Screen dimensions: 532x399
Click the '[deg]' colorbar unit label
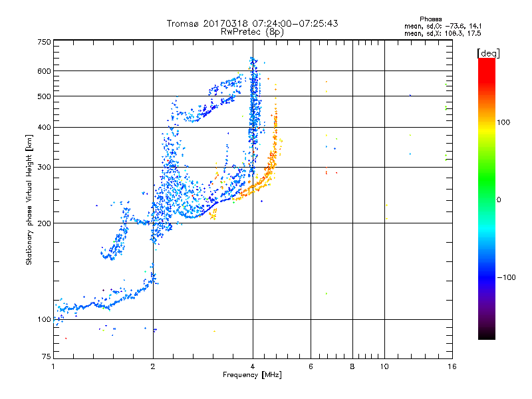tap(488, 53)
